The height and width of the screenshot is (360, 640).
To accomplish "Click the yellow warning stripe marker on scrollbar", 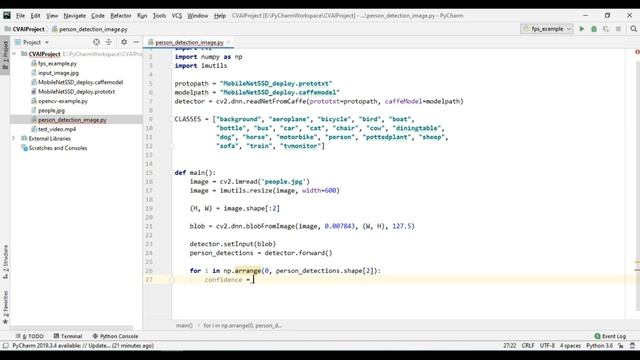I will pos(637,261).
